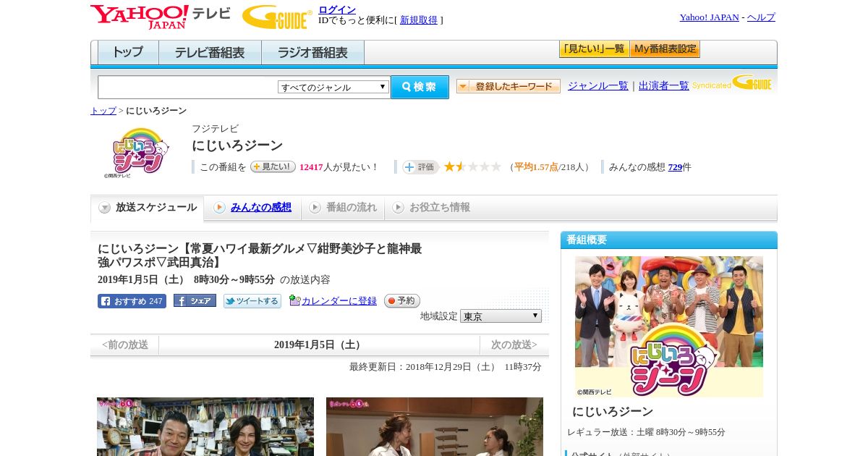Open the 729 みんなの感想 count link
The image size is (868, 456).
675,167
